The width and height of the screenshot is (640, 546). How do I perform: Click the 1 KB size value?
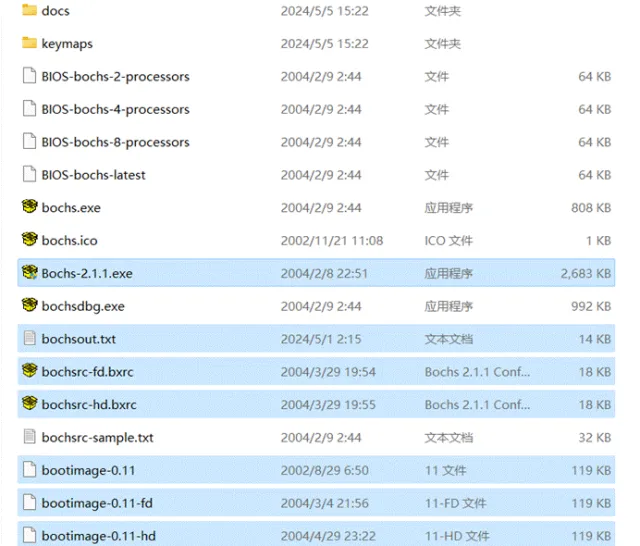coord(599,241)
